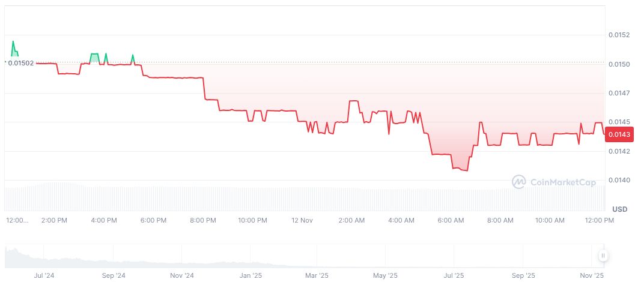
Task: Select Jul '25 on the navigator timeline
Action: point(454,275)
